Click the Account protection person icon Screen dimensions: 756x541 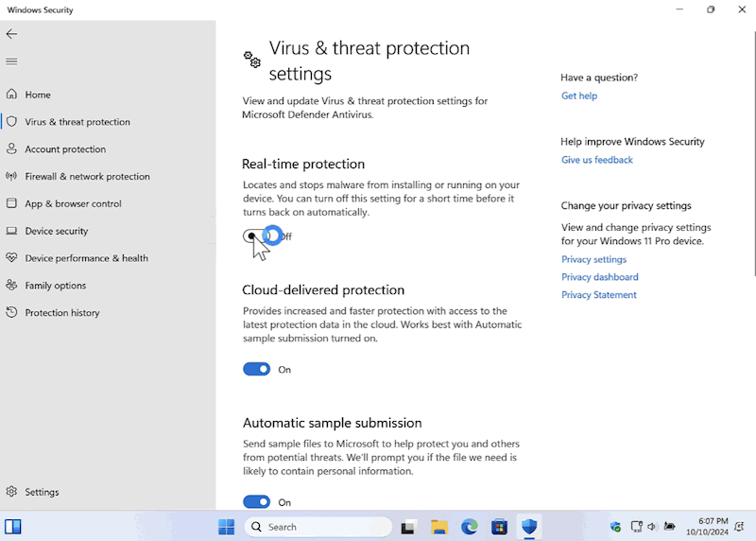click(11, 148)
